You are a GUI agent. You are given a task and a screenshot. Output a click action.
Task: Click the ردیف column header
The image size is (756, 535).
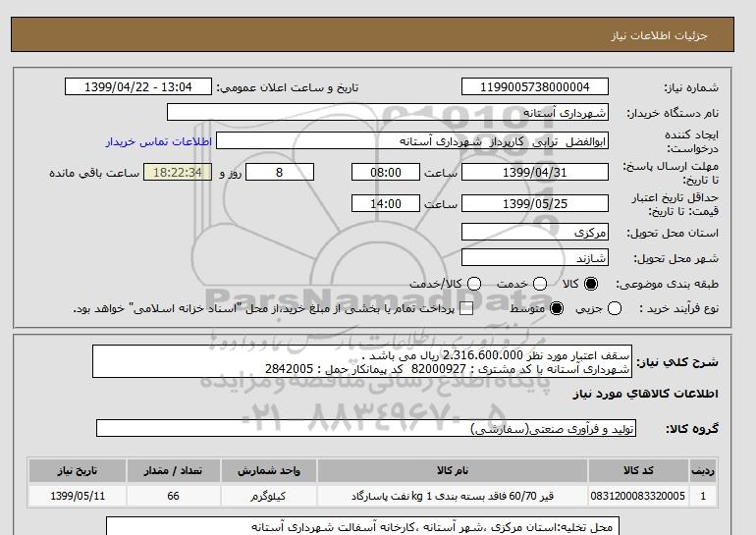coord(703,470)
